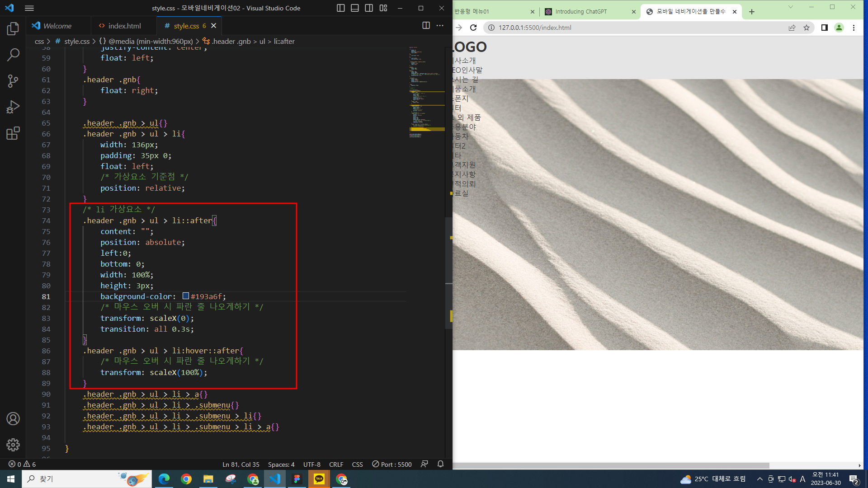Open the Extensions view
868x488 pixels.
click(x=13, y=133)
